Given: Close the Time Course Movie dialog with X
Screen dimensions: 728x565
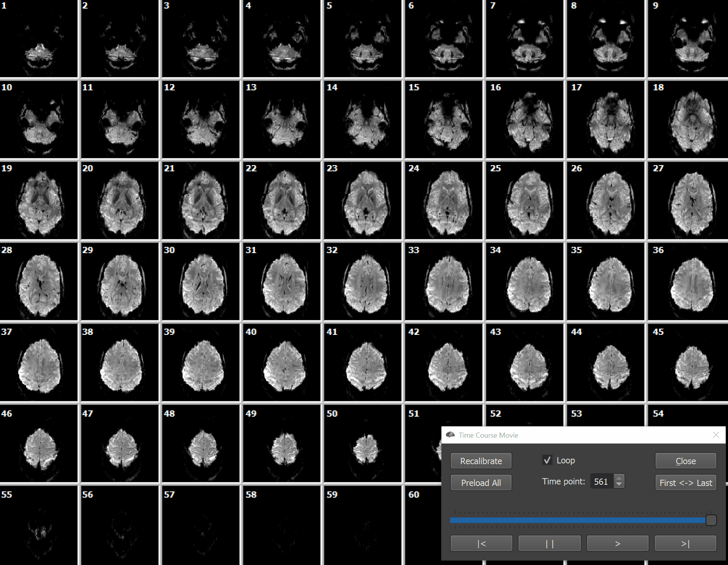Looking at the screenshot, I should point(716,435).
